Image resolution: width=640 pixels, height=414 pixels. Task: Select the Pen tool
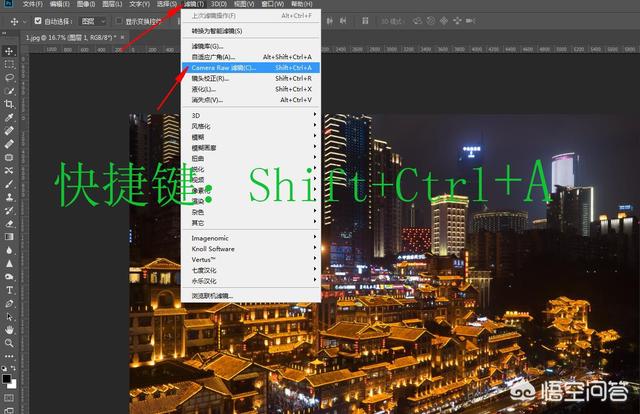click(9, 303)
